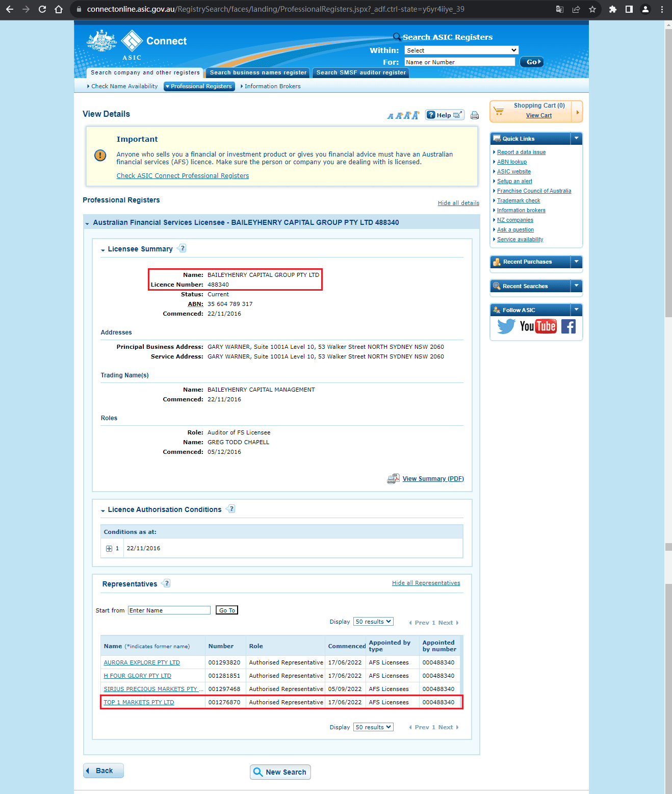Open ASIC Facebook icon

[x=568, y=326]
